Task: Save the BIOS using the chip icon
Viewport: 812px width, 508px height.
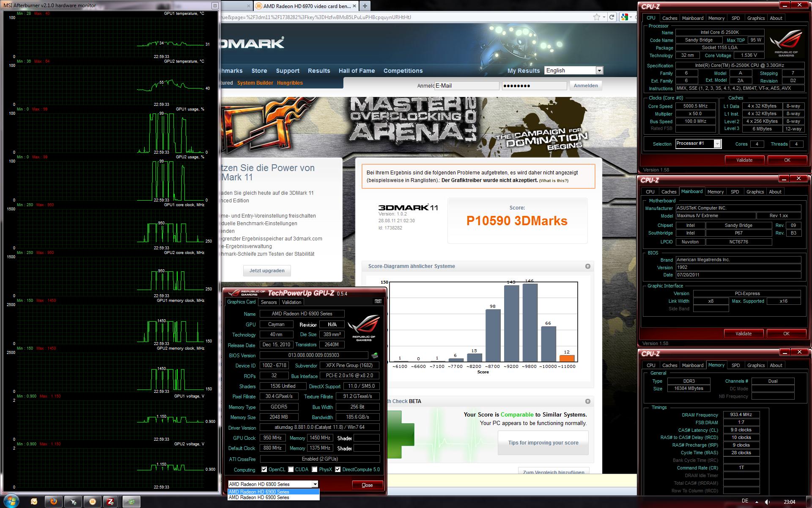Action: pos(374,355)
